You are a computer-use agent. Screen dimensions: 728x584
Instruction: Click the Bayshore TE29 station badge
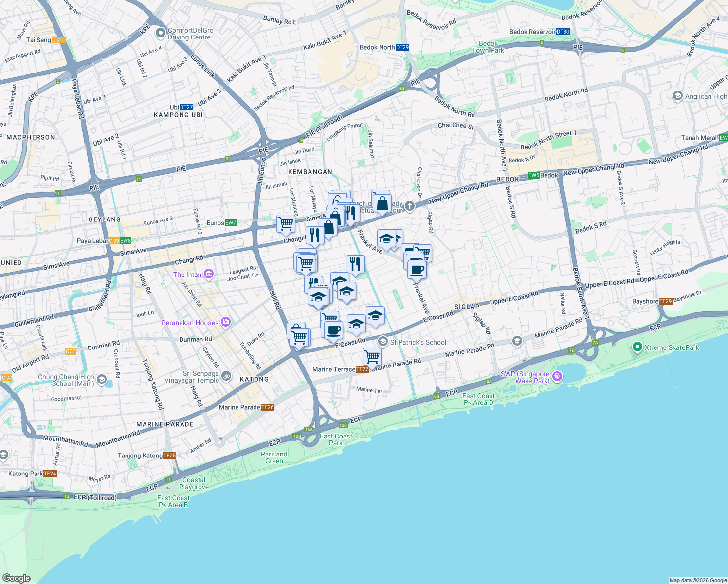click(665, 301)
